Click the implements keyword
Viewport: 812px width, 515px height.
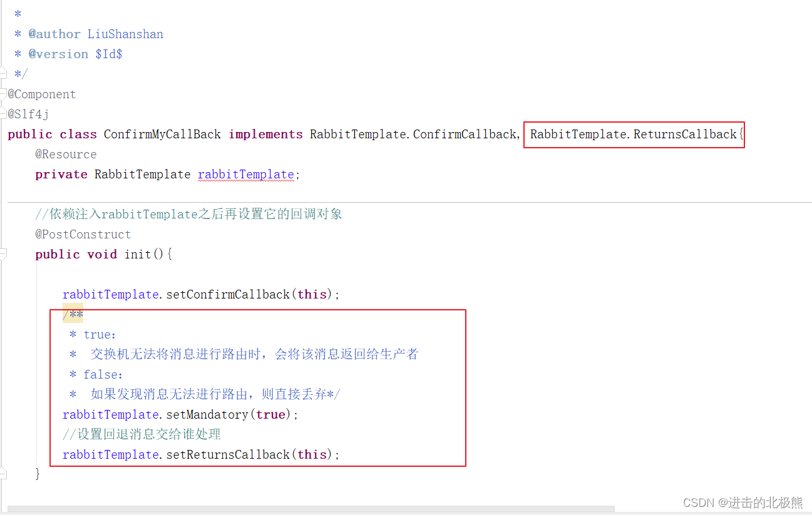[265, 135]
